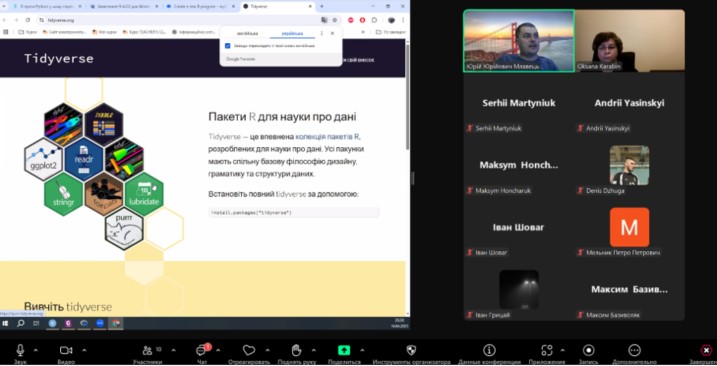The image size is (717, 366).
Task: Click the Отреагировать heart icon
Action: pyautogui.click(x=249, y=350)
